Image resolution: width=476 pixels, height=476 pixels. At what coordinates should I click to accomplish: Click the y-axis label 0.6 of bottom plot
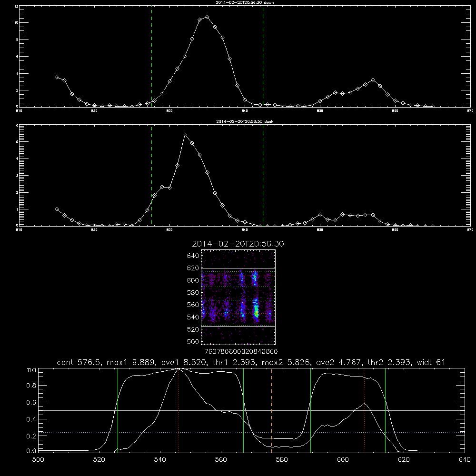[x=31, y=403]
